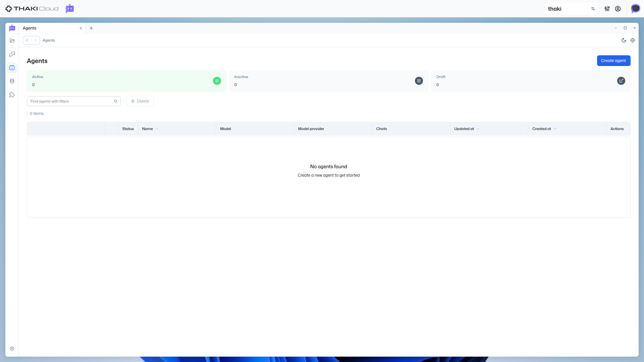Open the user account icon
This screenshot has width=644, height=362.
pos(618,9)
